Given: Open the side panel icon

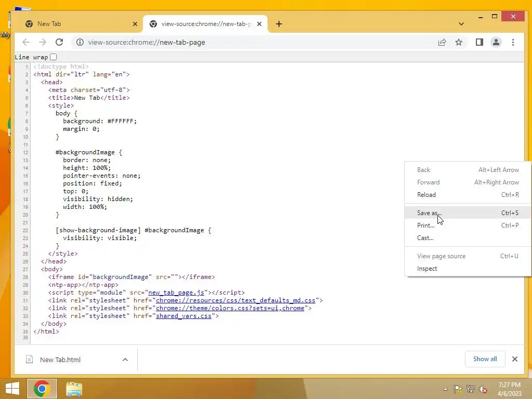Looking at the screenshot, I should pyautogui.click(x=479, y=43).
